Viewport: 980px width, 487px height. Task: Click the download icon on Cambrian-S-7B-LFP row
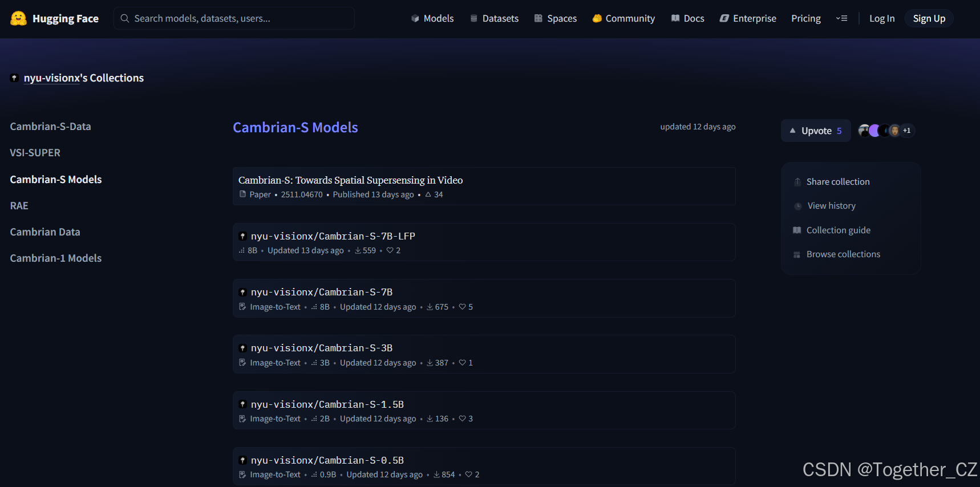pos(358,250)
